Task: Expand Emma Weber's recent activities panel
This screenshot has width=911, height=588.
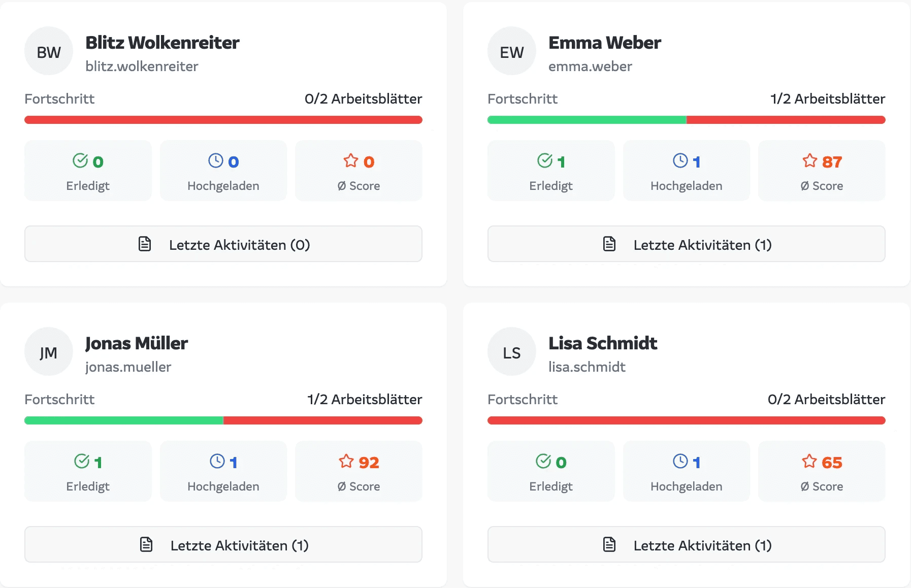Action: tap(687, 244)
